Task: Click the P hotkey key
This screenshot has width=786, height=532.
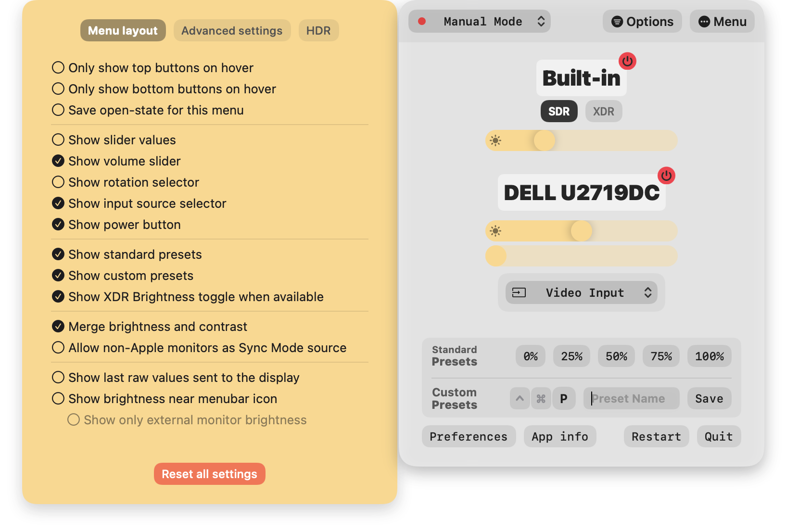Action: pos(564,399)
